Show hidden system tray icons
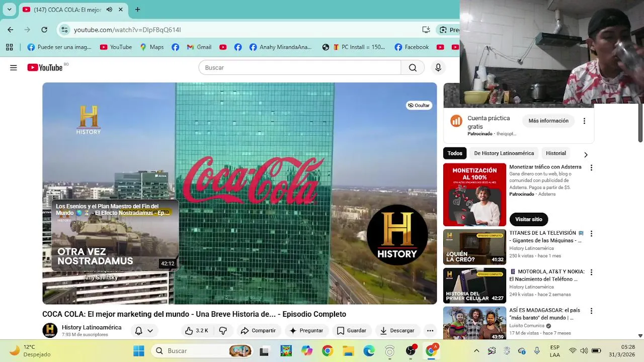644x362 pixels. [x=476, y=350]
